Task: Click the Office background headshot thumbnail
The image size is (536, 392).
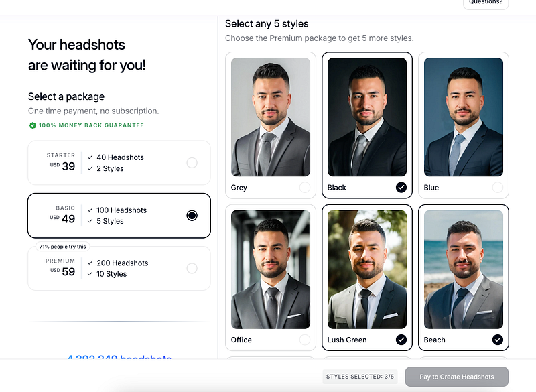Action: pos(271,269)
